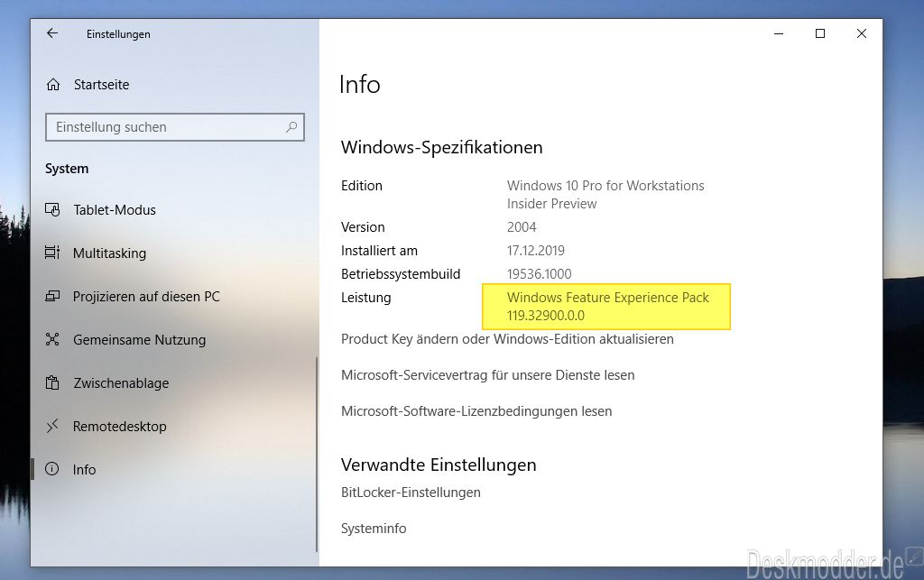
Task: Click the sidebar vertical scrollbar
Action: pos(317,454)
